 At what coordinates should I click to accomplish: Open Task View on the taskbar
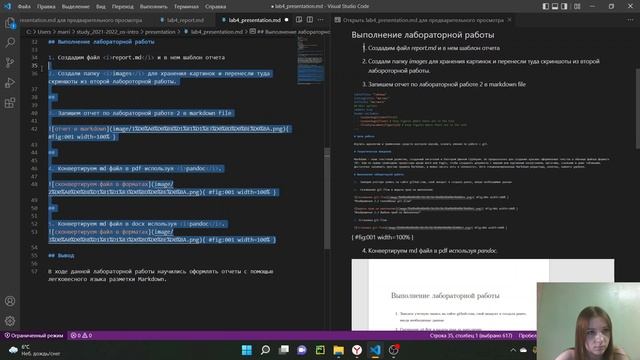pos(284,350)
